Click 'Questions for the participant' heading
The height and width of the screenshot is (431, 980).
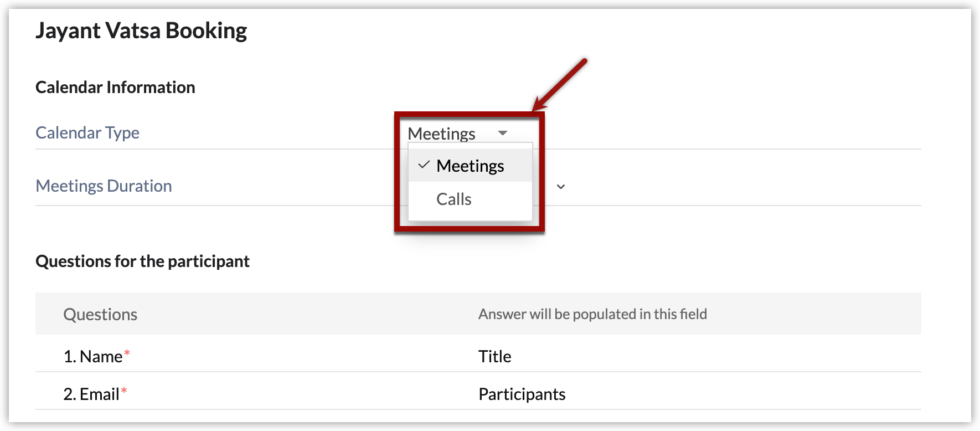click(x=142, y=261)
